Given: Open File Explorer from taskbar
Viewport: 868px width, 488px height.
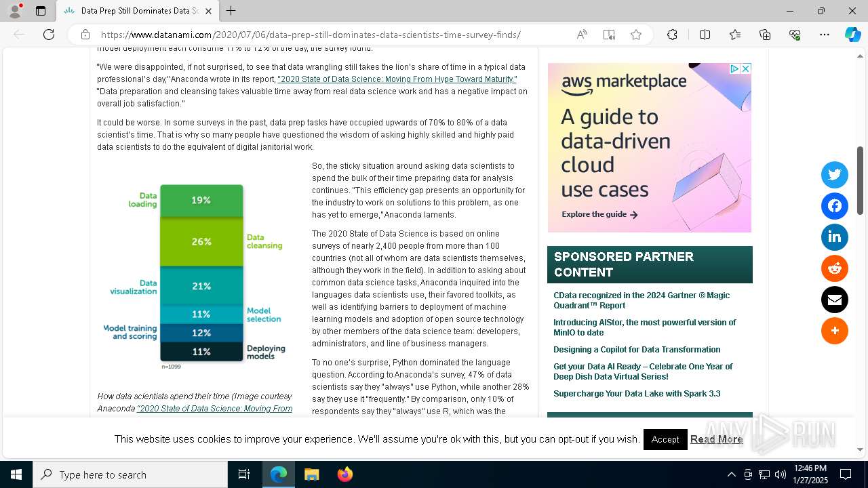Looking at the screenshot, I should pyautogui.click(x=311, y=474).
